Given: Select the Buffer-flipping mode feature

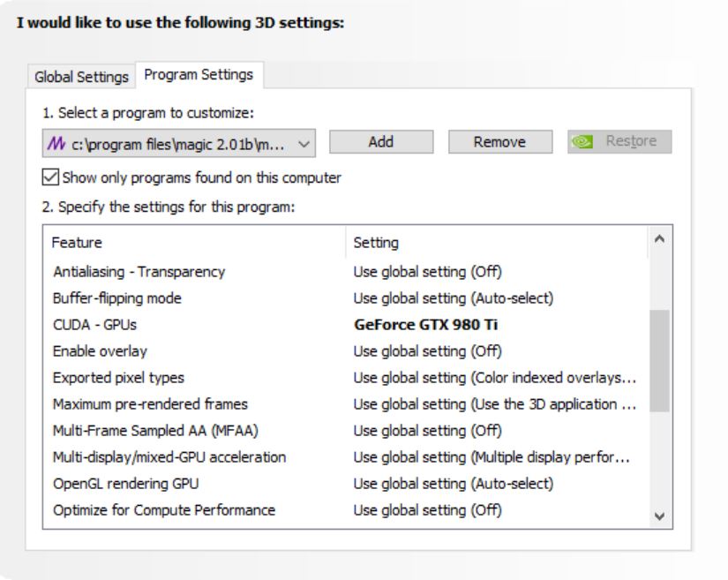Looking at the screenshot, I should 117,298.
